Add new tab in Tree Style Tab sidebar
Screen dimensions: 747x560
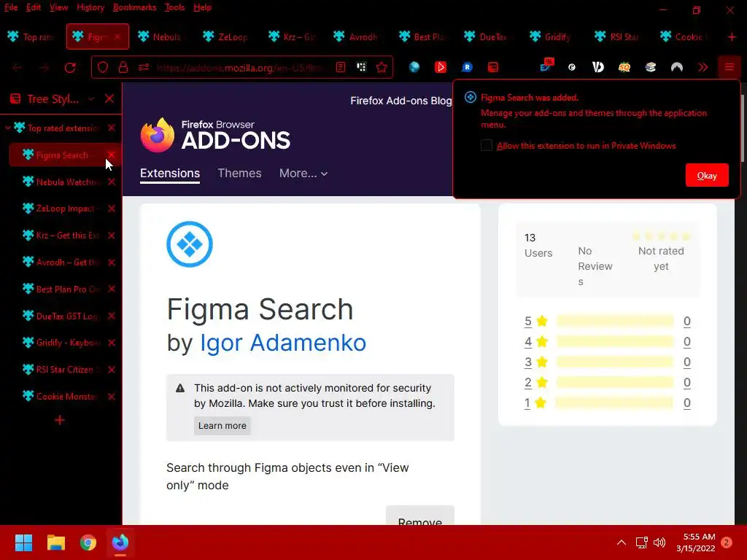click(x=60, y=420)
